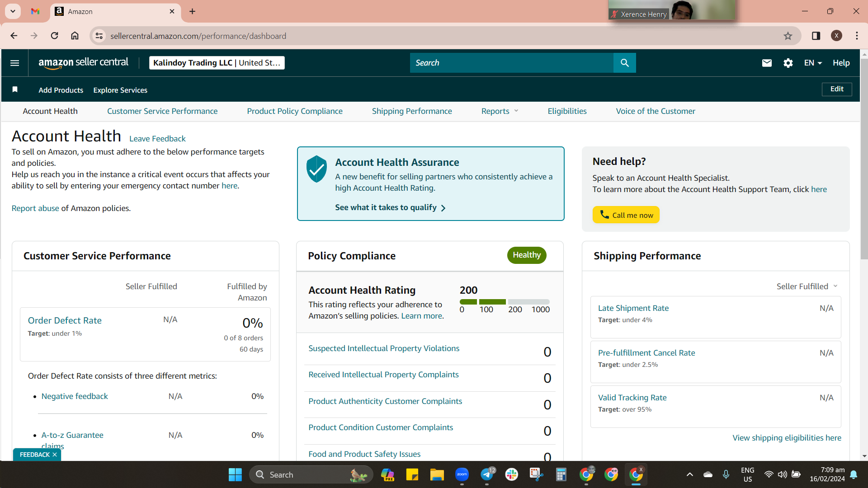The width and height of the screenshot is (868, 488).
Task: Open Calculator from the taskbar
Action: (x=561, y=474)
